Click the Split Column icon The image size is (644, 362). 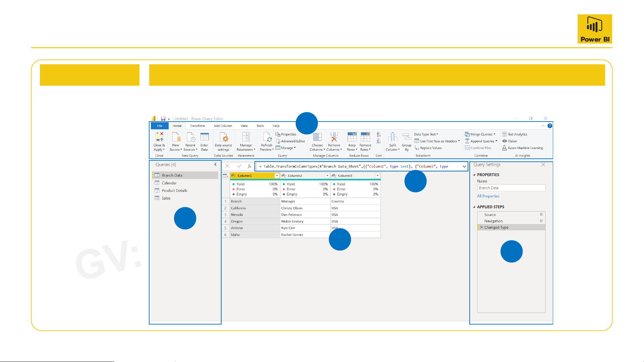click(x=393, y=137)
